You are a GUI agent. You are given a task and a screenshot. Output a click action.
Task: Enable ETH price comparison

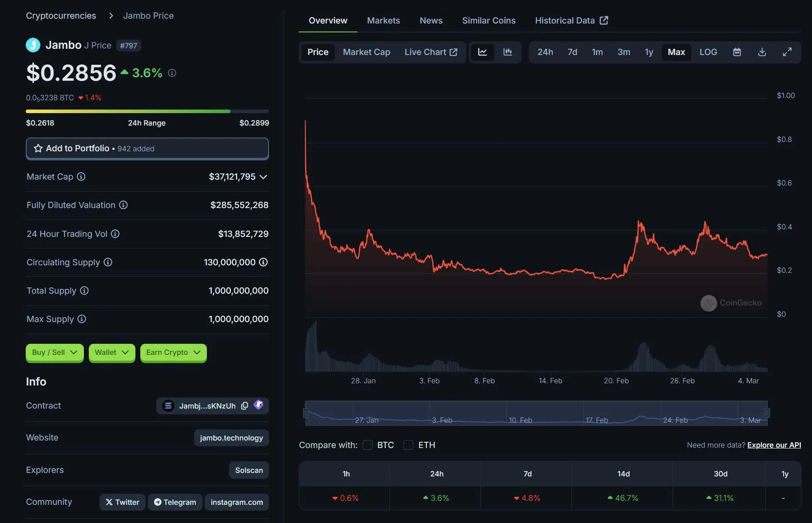408,445
